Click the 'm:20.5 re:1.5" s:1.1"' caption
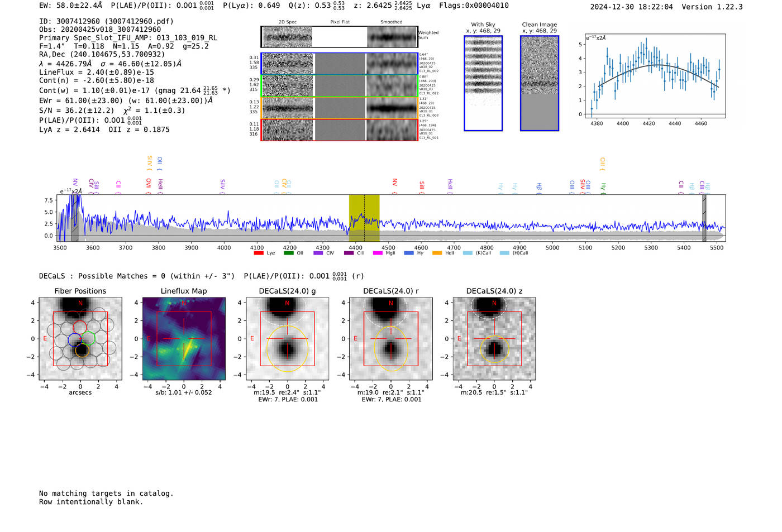782x532 pixels. pyautogui.click(x=494, y=392)
